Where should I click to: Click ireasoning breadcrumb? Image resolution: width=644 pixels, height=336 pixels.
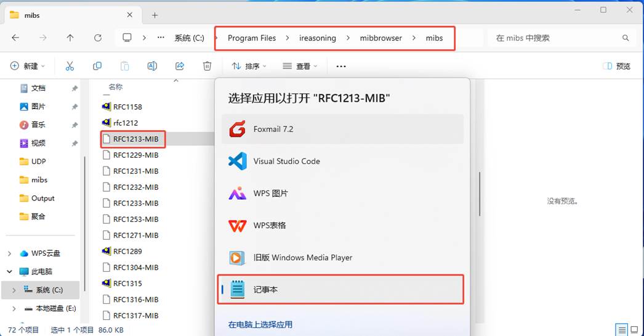pos(318,38)
